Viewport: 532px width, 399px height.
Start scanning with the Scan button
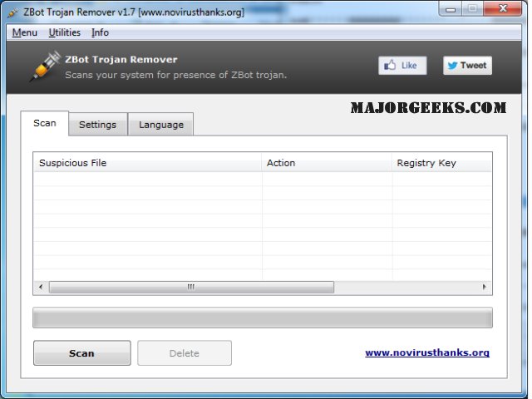click(81, 352)
